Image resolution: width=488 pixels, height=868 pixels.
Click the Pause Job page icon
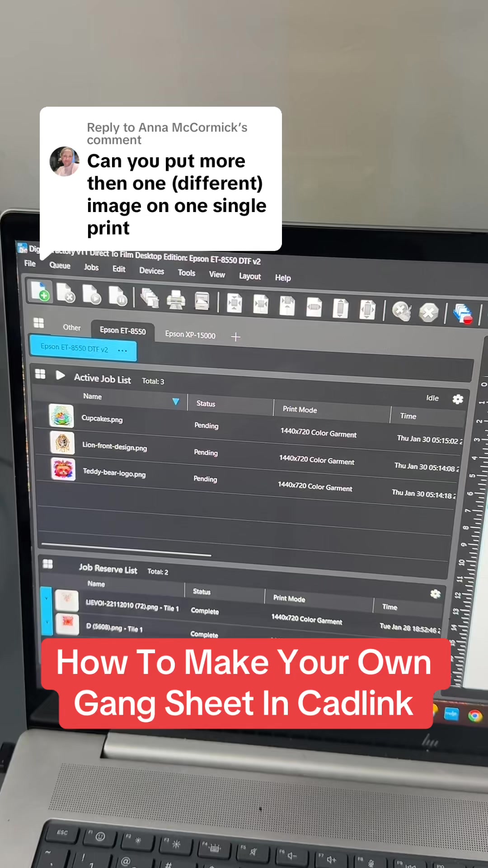(x=118, y=297)
